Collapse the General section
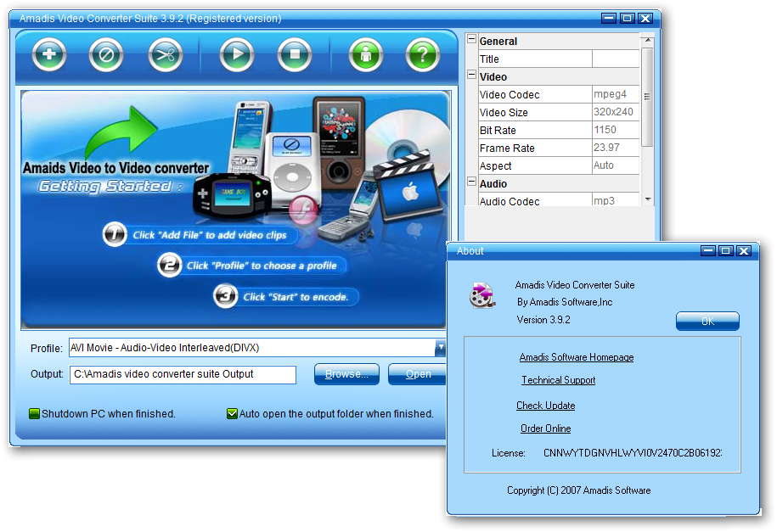The height and width of the screenshot is (532, 777). point(472,39)
